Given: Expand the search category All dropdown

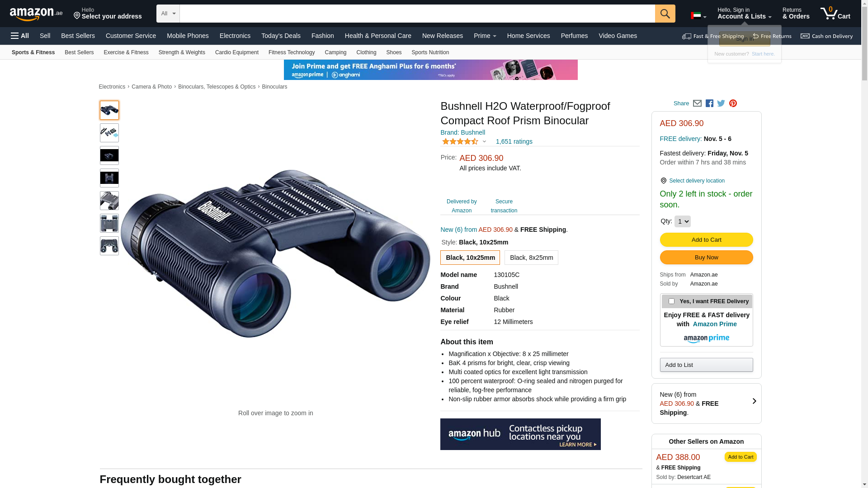Looking at the screenshot, I should click(168, 14).
